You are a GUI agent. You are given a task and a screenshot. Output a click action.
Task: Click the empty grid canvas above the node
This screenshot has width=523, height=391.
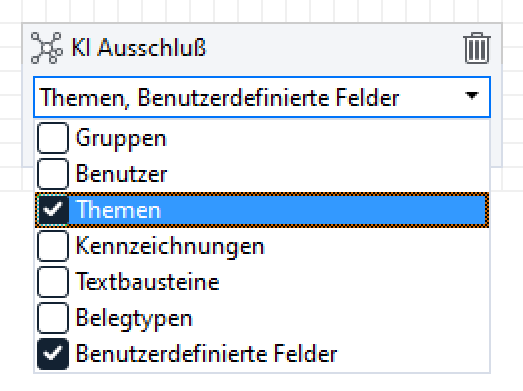[262, 11]
